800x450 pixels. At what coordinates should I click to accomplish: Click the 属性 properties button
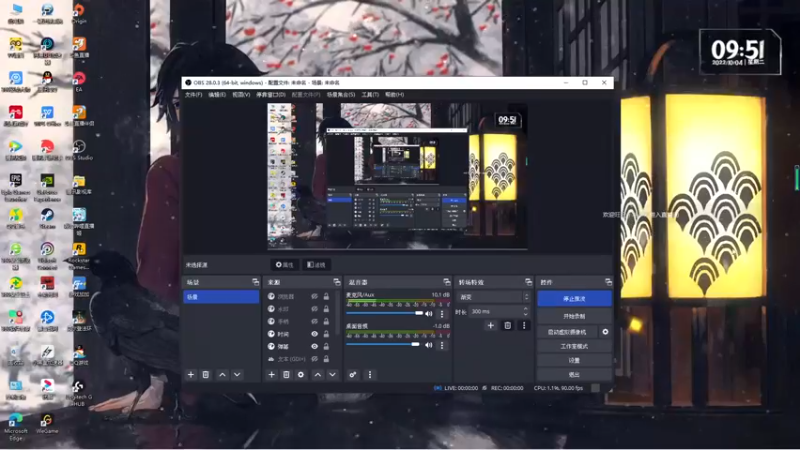tap(285, 265)
